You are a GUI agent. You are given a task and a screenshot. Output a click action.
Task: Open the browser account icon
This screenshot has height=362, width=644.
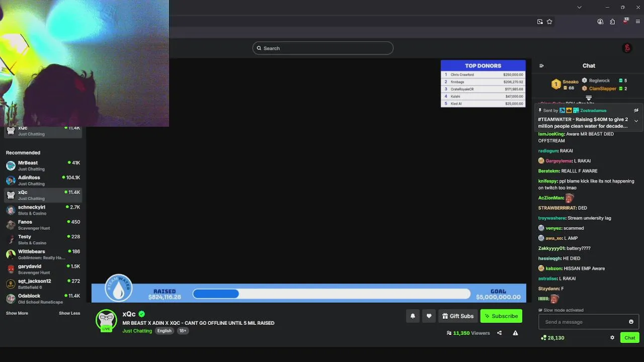coord(600,22)
